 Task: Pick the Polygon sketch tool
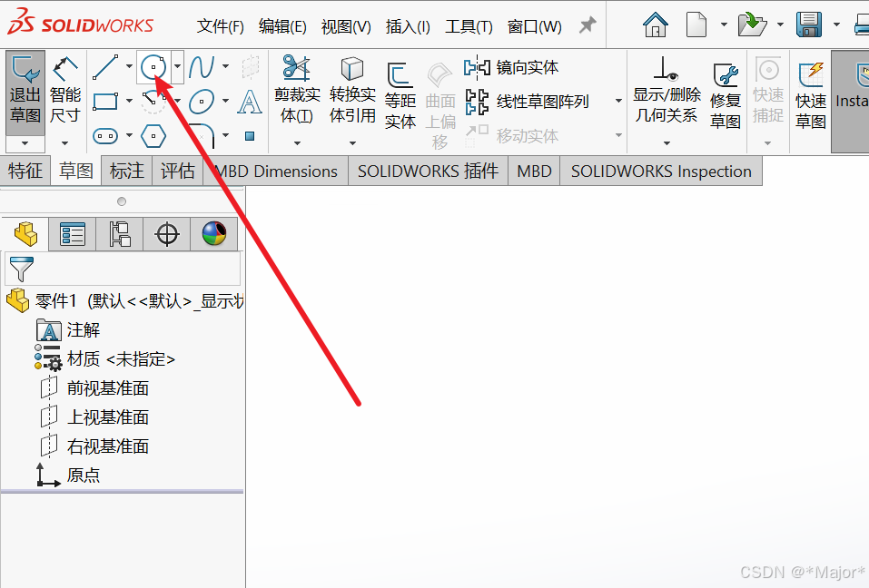153,137
